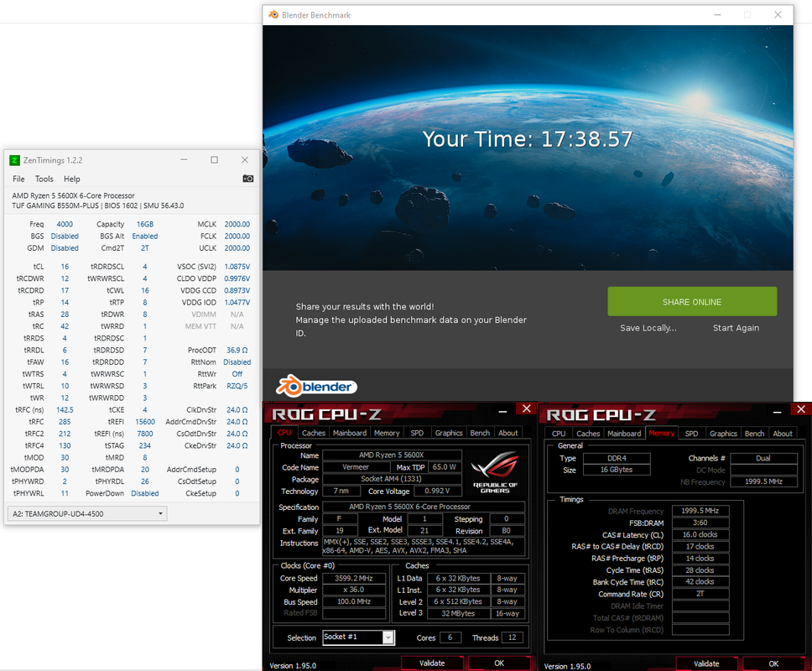The width and height of the screenshot is (812, 671).
Task: Open SPD tab in left CPU-Z window
Action: pyautogui.click(x=417, y=433)
